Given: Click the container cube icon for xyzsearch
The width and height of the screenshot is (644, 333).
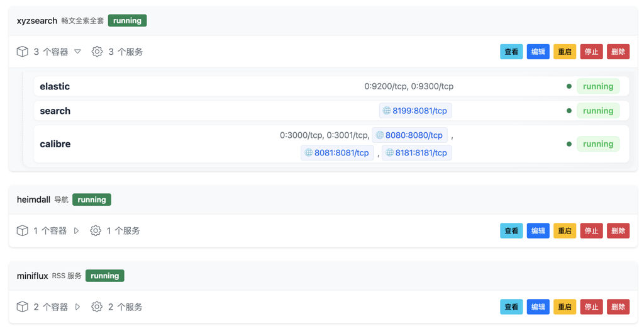Looking at the screenshot, I should point(23,52).
